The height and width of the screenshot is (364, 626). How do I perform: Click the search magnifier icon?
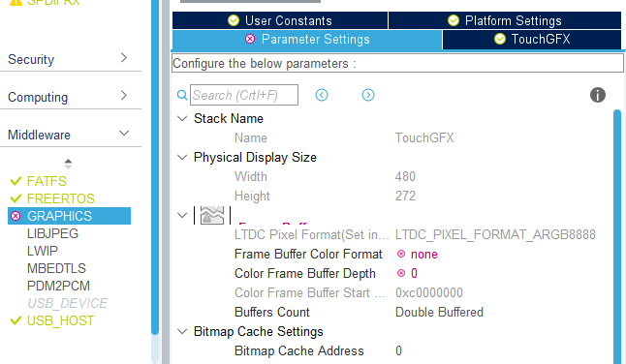[182, 95]
